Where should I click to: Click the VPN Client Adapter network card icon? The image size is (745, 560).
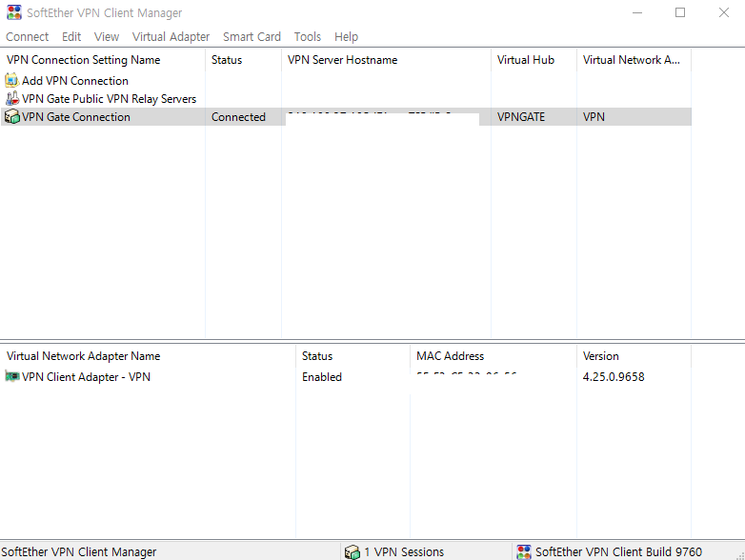[11, 376]
